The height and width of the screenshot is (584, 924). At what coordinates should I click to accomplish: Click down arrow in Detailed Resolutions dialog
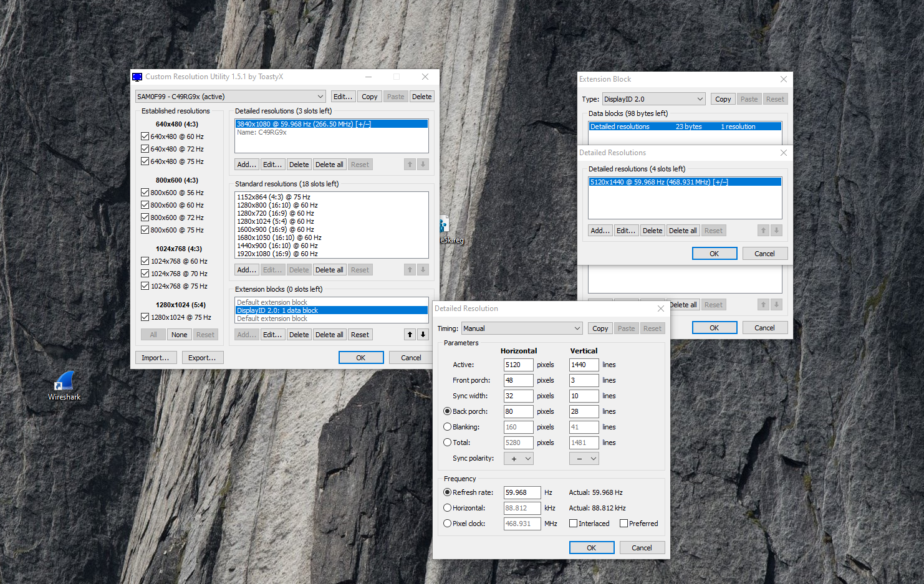point(776,231)
